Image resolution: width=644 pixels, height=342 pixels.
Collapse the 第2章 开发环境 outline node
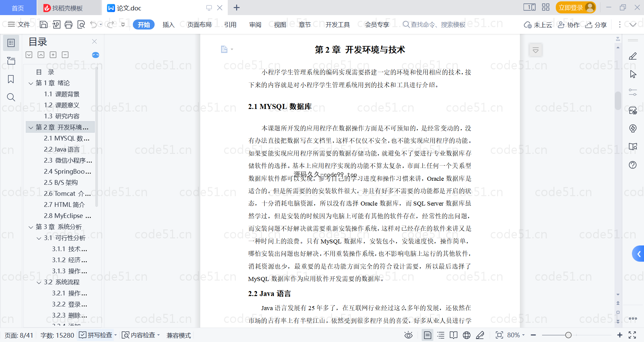(x=31, y=127)
